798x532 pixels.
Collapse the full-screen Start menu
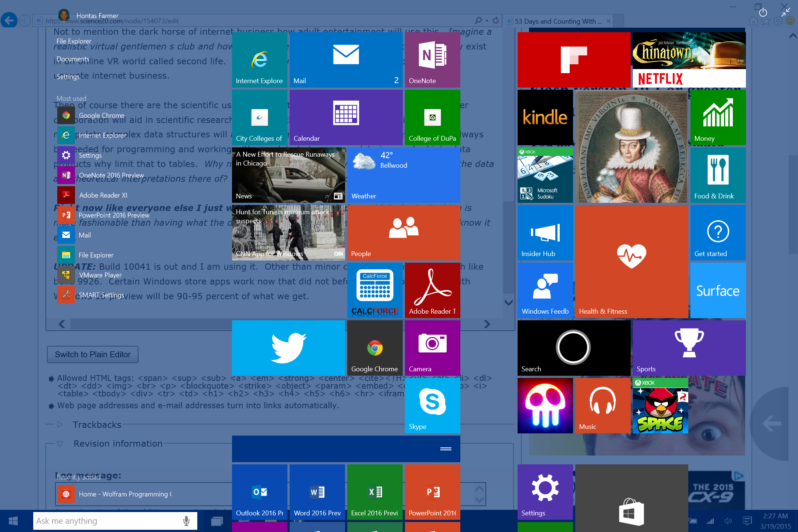[x=785, y=13]
